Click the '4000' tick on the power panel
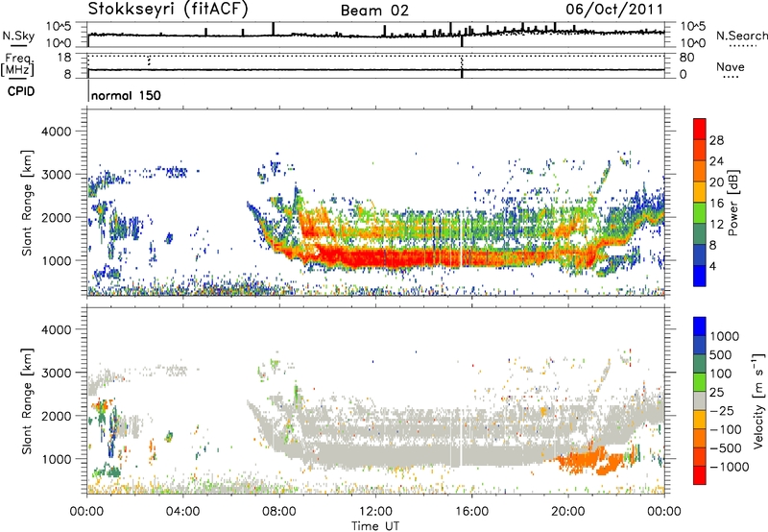 tap(56, 132)
